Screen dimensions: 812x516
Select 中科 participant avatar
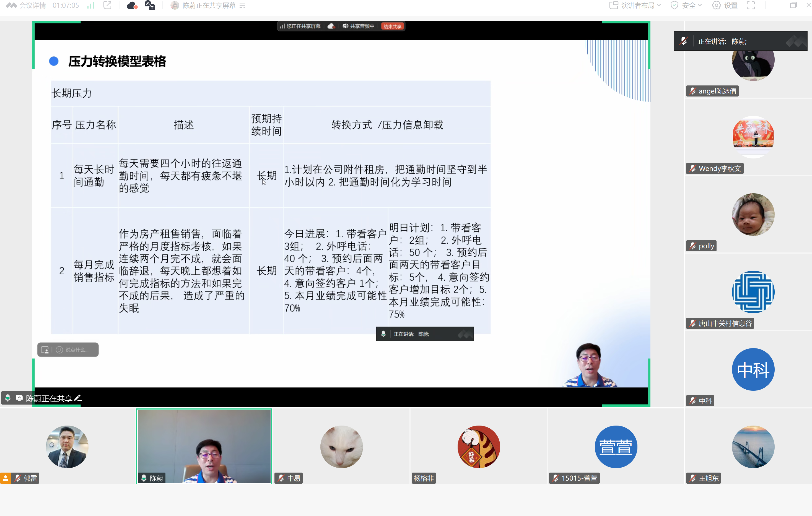(753, 369)
